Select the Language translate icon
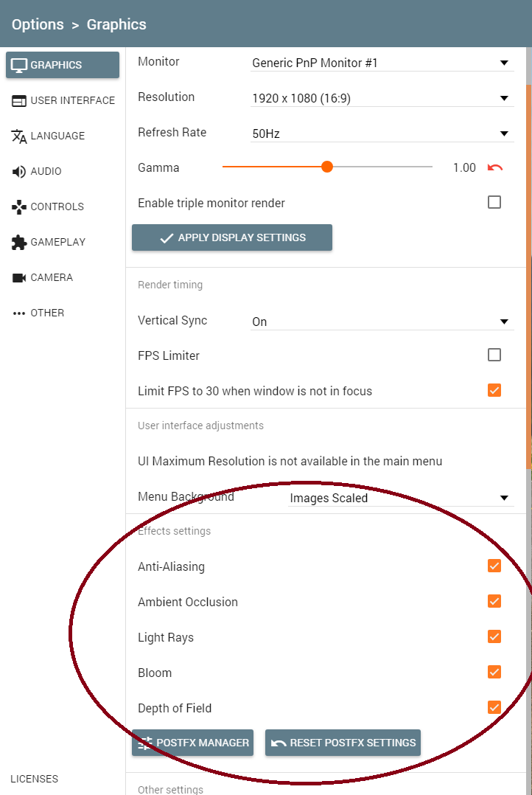Screen dimensions: 532x795 coord(19,136)
